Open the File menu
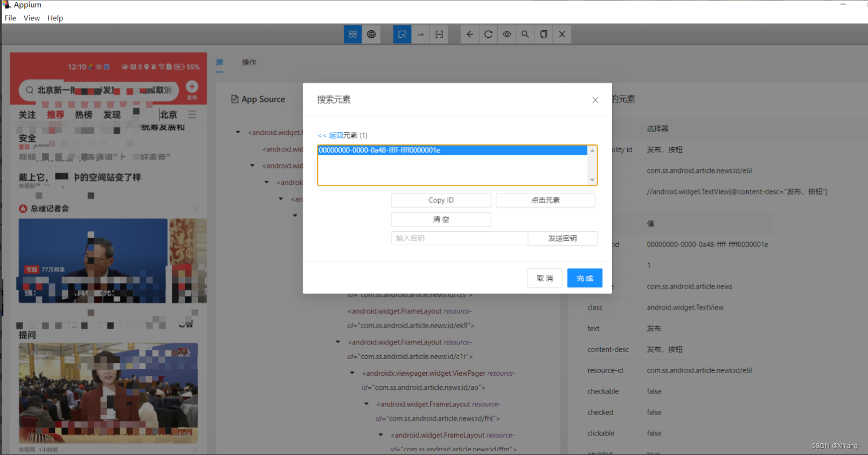The height and width of the screenshot is (455, 868). [x=10, y=18]
